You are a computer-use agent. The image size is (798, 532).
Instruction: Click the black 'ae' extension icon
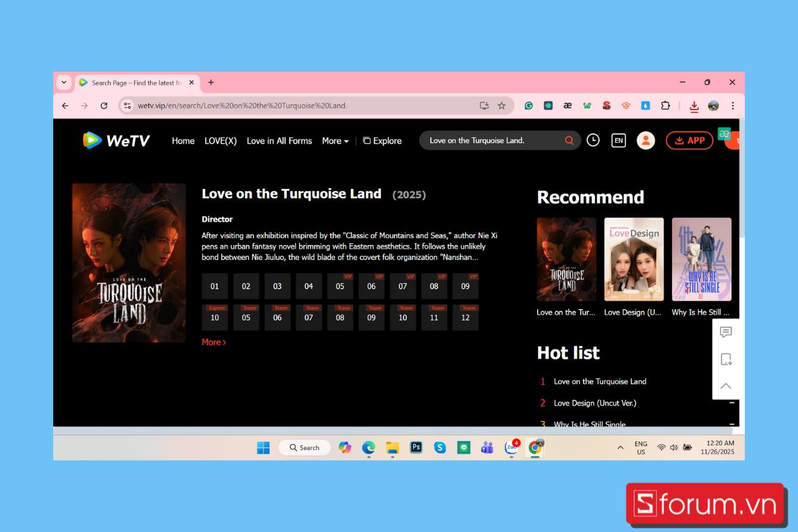(x=567, y=106)
